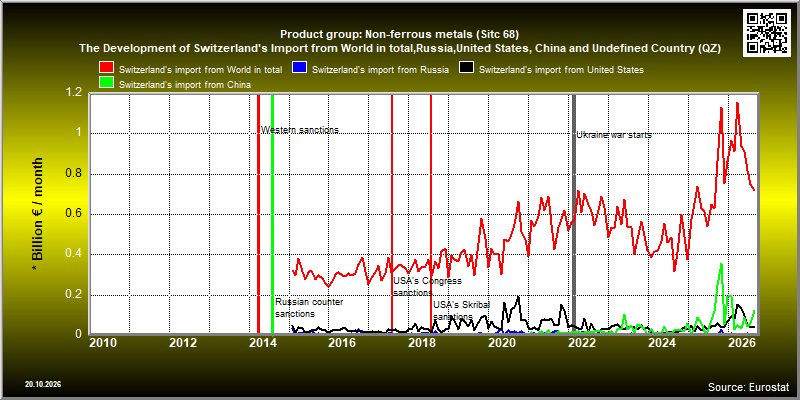Click the x-axis label 2022
800x400 pixels.
click(581, 342)
